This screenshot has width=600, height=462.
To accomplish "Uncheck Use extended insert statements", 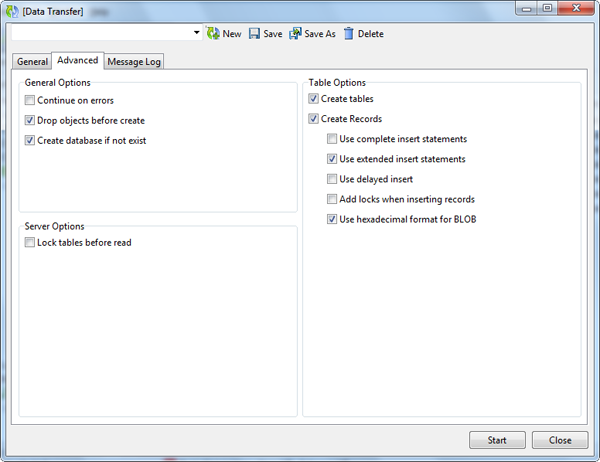I will tap(332, 159).
